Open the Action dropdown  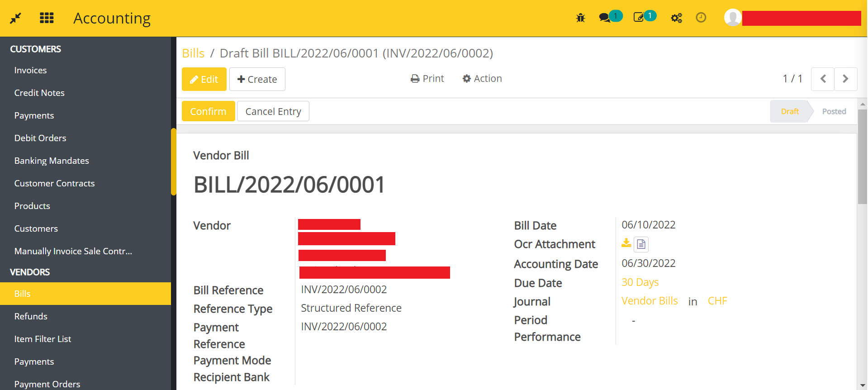tap(482, 79)
